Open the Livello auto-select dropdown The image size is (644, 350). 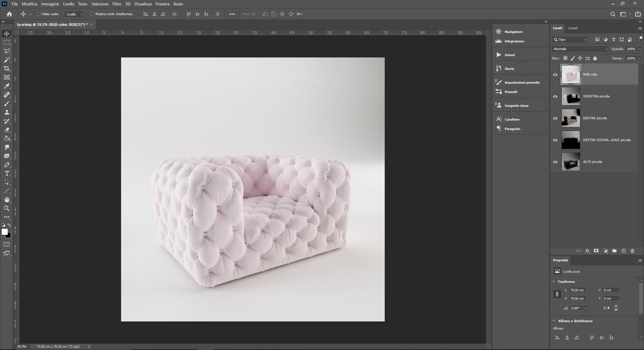click(74, 14)
